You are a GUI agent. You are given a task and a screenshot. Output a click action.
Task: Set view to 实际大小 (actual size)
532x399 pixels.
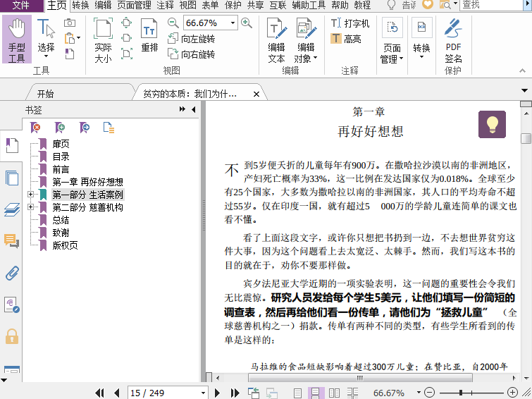pos(103,40)
